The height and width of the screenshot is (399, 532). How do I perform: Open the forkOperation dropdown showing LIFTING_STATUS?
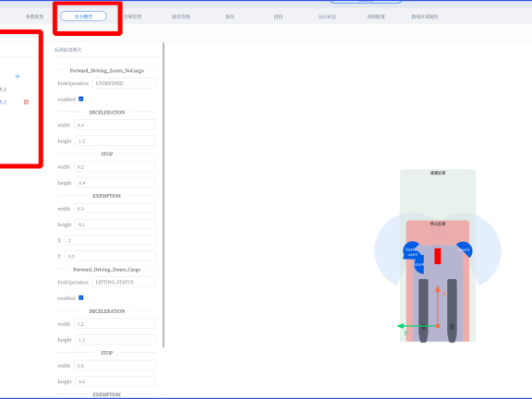click(x=124, y=282)
